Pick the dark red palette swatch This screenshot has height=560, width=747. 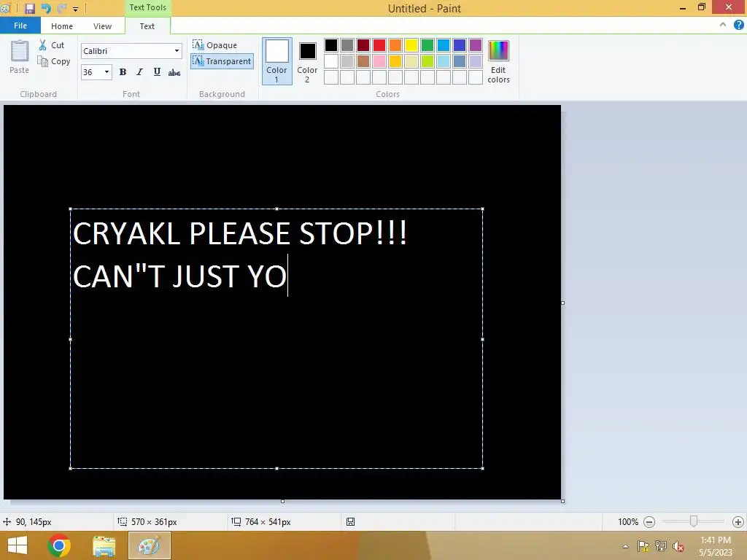pyautogui.click(x=363, y=45)
